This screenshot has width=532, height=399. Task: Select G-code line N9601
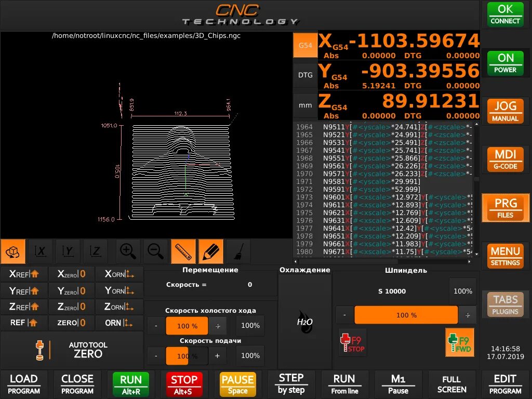383,197
